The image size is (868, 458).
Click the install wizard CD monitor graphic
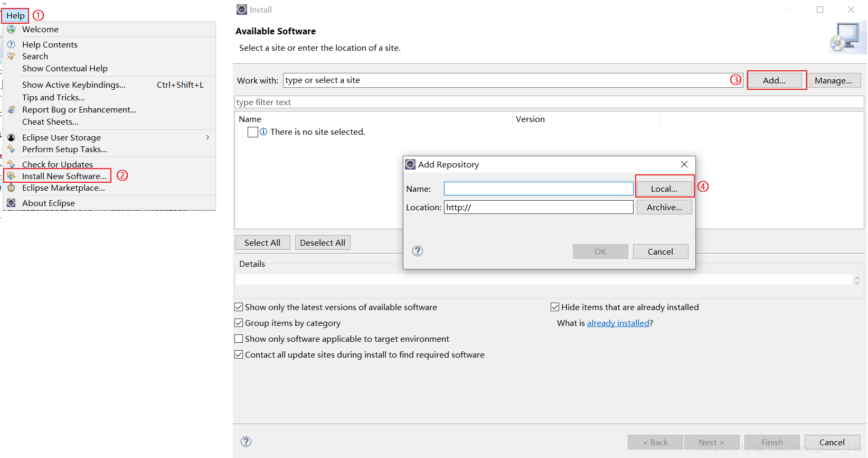848,37
